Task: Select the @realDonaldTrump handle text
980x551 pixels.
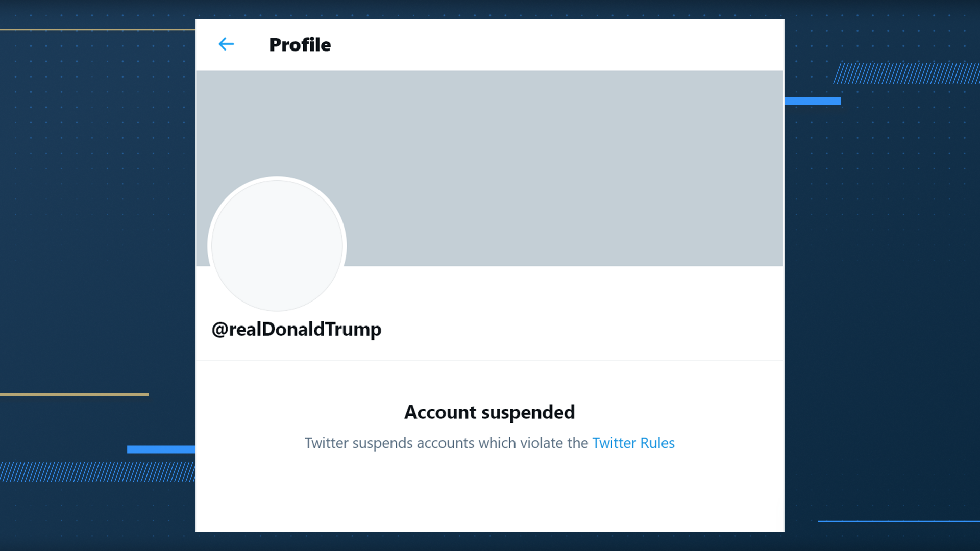Action: pyautogui.click(x=296, y=330)
